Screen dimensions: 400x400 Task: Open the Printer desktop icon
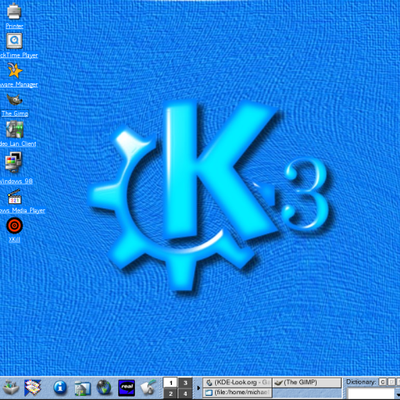click(x=14, y=11)
